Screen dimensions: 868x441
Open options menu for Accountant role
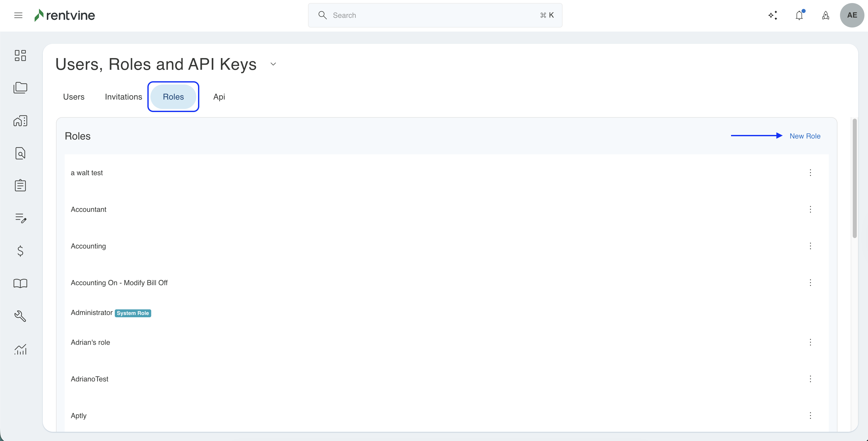(810, 209)
